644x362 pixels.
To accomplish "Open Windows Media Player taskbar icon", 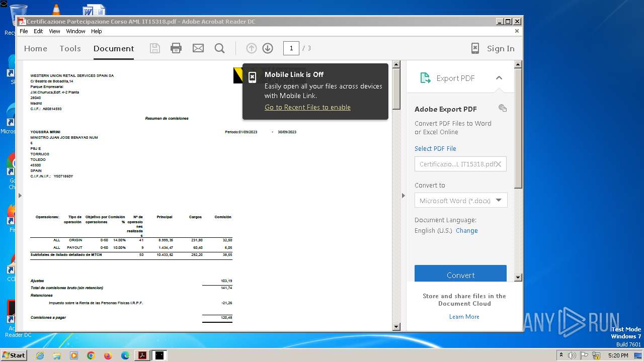I will [x=74, y=355].
